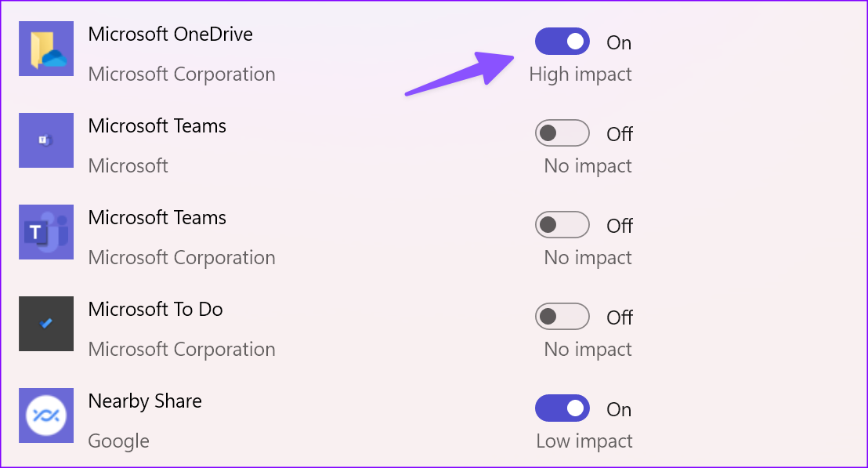Click the High impact label next to OneDrive
Image resolution: width=868 pixels, height=468 pixels.
[x=580, y=74]
